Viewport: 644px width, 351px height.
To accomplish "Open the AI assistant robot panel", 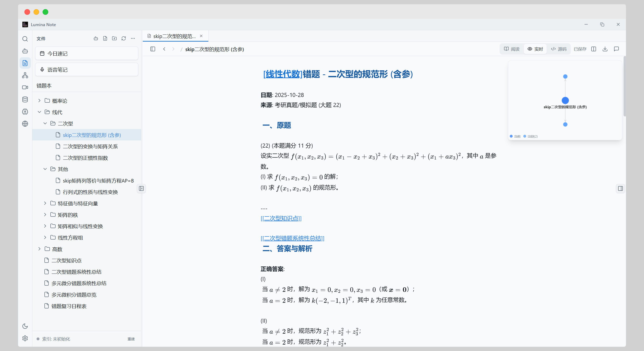I will point(25,51).
